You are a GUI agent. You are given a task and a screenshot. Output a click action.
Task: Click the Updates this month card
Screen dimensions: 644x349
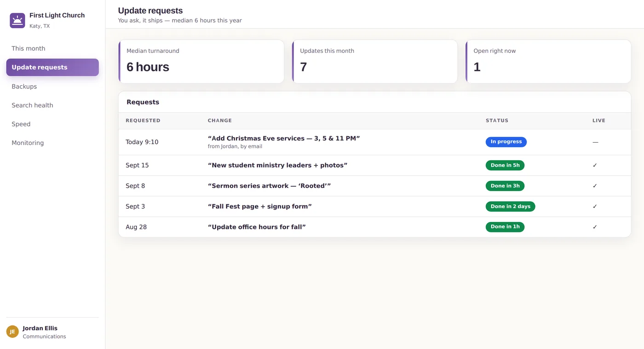(375, 62)
